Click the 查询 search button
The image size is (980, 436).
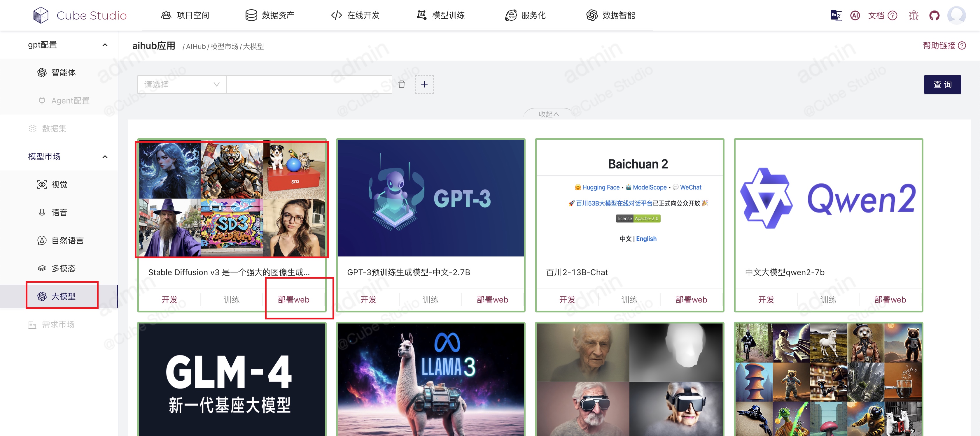coord(942,85)
